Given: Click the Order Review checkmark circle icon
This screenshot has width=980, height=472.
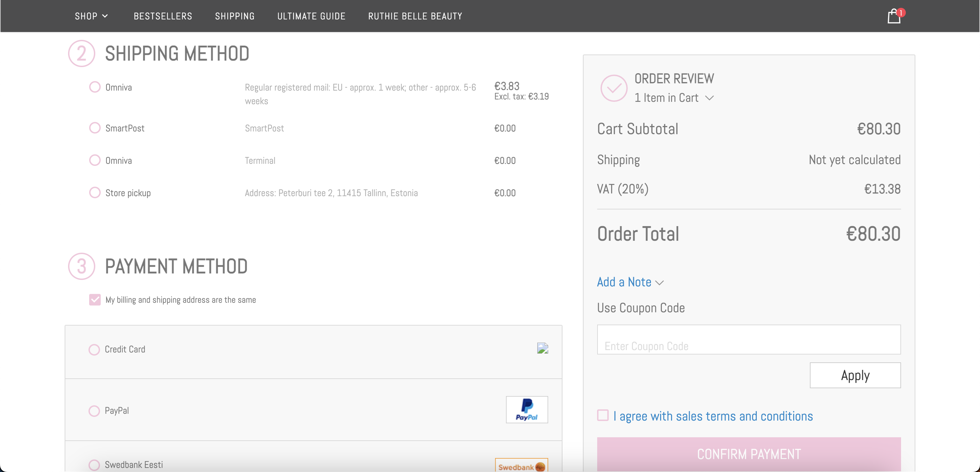Looking at the screenshot, I should point(614,88).
